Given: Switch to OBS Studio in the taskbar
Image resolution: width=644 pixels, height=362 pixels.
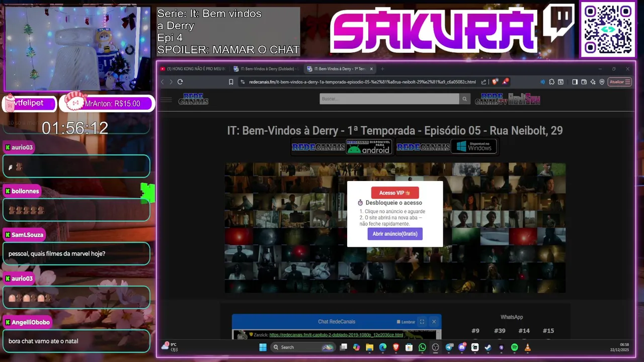Looking at the screenshot, I should click(435, 347).
